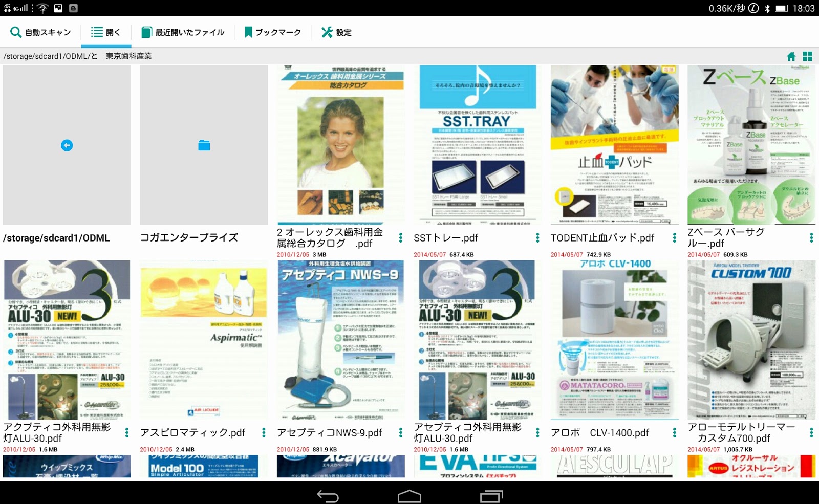Select file name アスピロマティック.pdf

pyautogui.click(x=192, y=433)
